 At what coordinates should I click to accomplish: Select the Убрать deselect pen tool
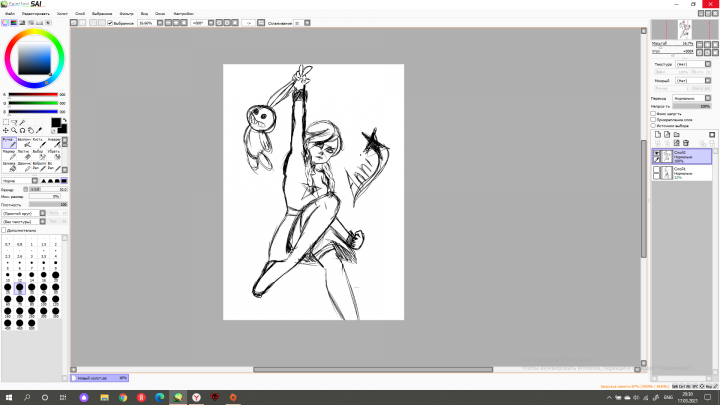(54, 155)
